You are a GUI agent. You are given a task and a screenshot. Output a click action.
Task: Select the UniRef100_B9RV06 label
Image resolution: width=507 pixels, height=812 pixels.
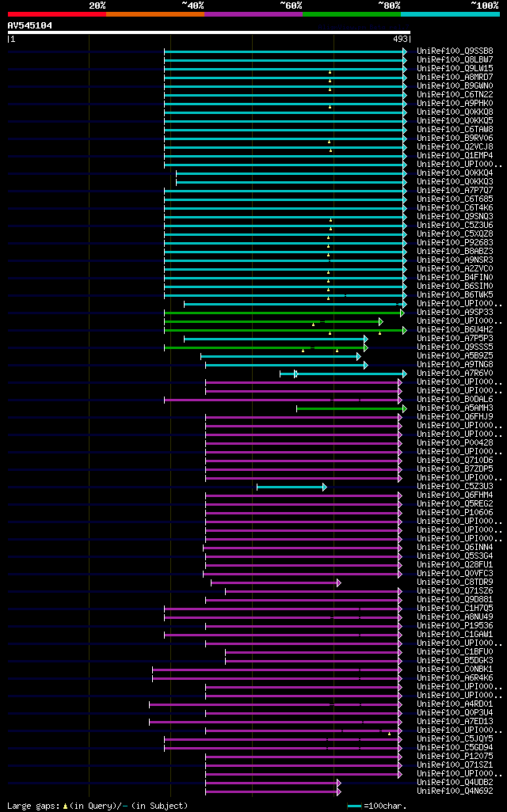click(x=456, y=138)
